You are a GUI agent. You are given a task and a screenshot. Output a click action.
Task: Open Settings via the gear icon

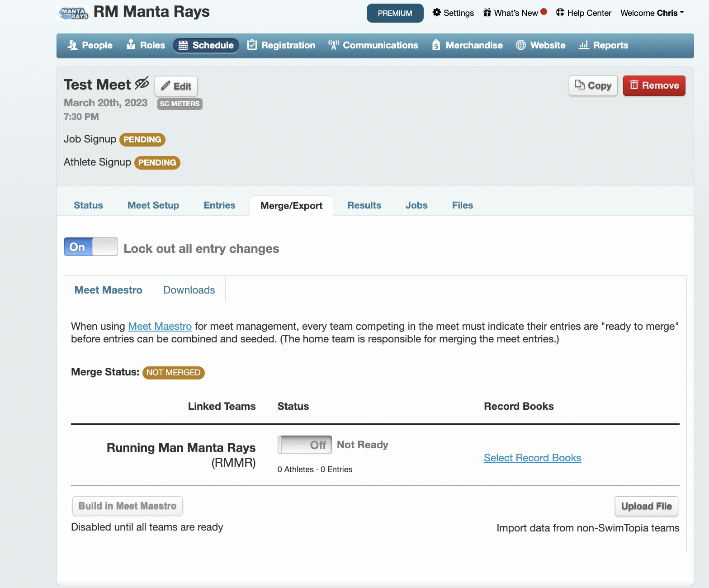[436, 13]
